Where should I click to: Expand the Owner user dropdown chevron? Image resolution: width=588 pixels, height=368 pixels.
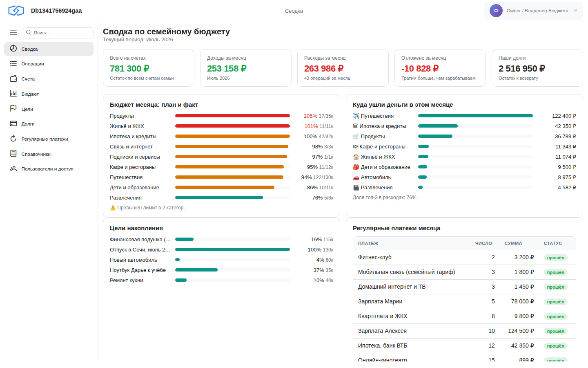tap(576, 11)
